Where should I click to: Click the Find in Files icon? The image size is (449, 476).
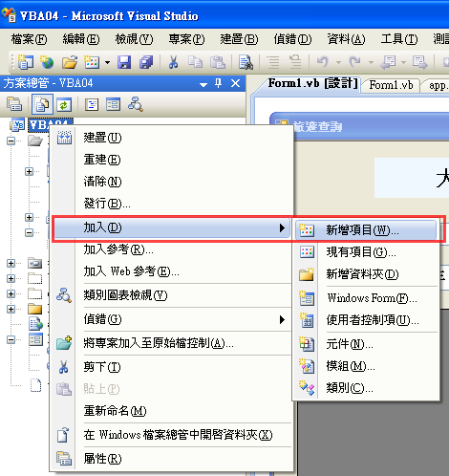click(x=246, y=62)
